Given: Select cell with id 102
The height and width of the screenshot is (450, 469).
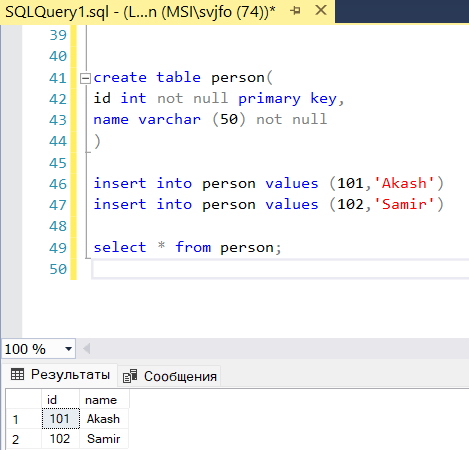Looking at the screenshot, I should click(61, 439).
